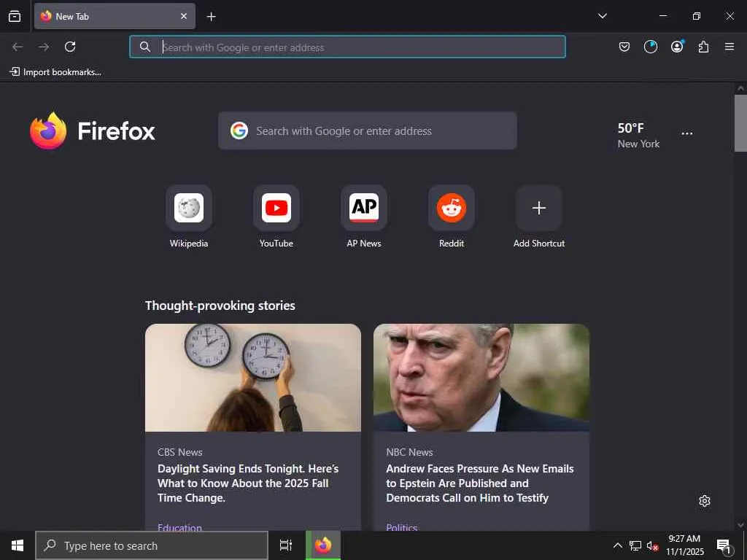The height and width of the screenshot is (560, 747).
Task: Click the Google search box on page
Action: click(368, 131)
